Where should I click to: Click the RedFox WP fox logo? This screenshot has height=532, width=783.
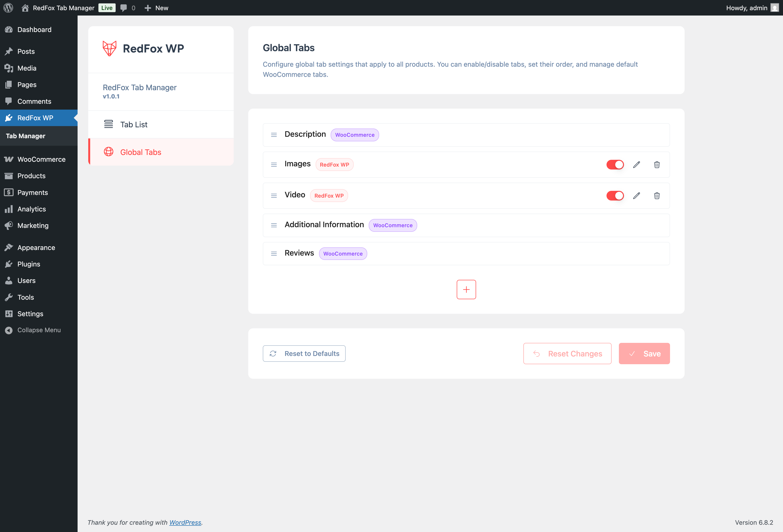tap(110, 48)
